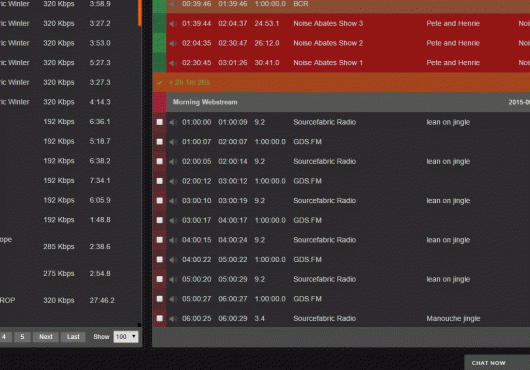Image resolution: width=530 pixels, height=370 pixels.
Task: Tick checkbox for row starting 04:00:15
Action: coord(160,240)
